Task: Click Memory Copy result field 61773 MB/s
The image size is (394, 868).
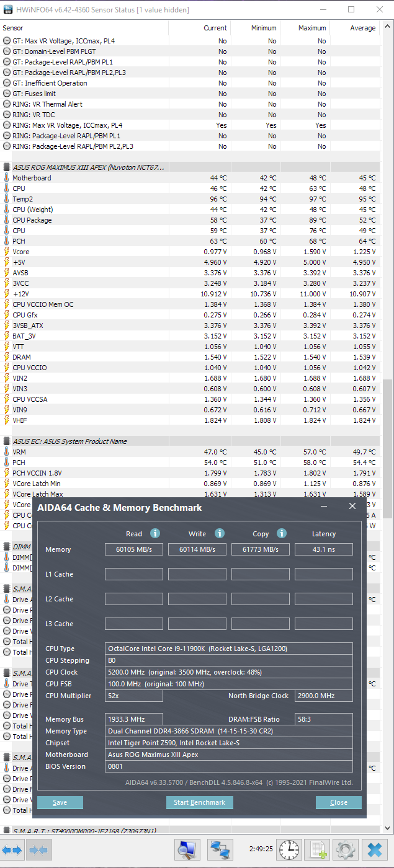Action: pyautogui.click(x=261, y=549)
